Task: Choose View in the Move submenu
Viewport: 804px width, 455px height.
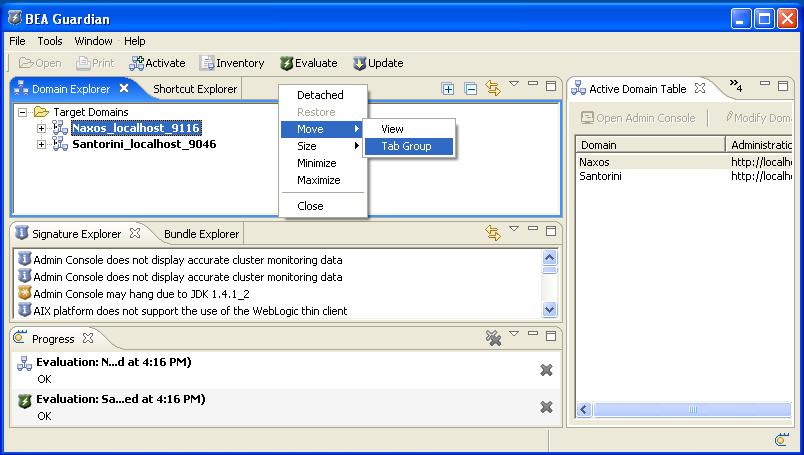Action: click(409, 129)
